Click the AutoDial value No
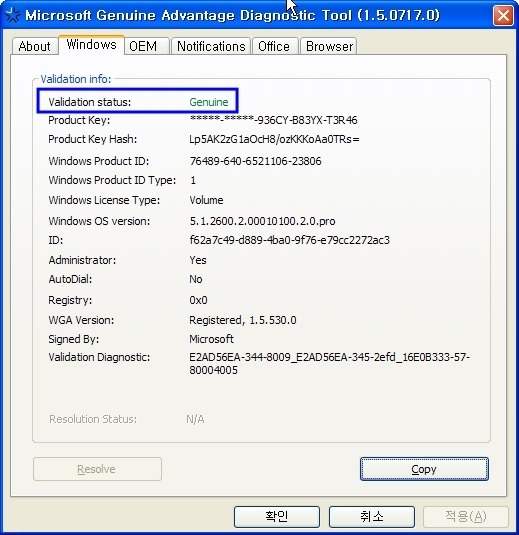Screen dimensions: 519x535 (196, 279)
